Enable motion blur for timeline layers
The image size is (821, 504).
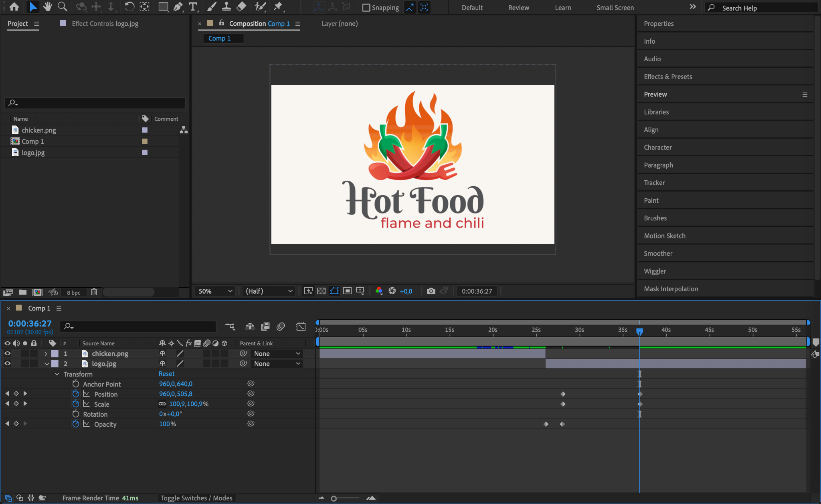tap(281, 327)
